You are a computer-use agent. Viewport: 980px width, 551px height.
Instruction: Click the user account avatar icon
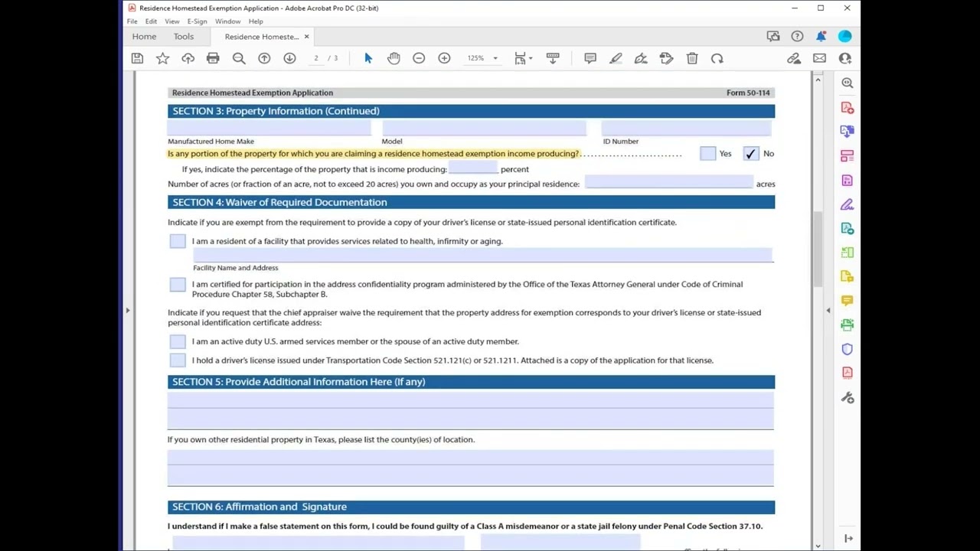845,36
